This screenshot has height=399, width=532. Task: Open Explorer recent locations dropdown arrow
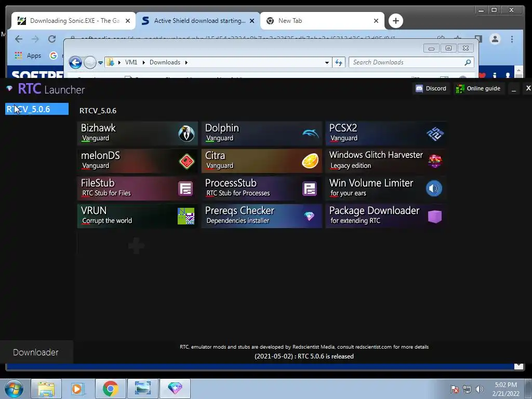coord(100,62)
